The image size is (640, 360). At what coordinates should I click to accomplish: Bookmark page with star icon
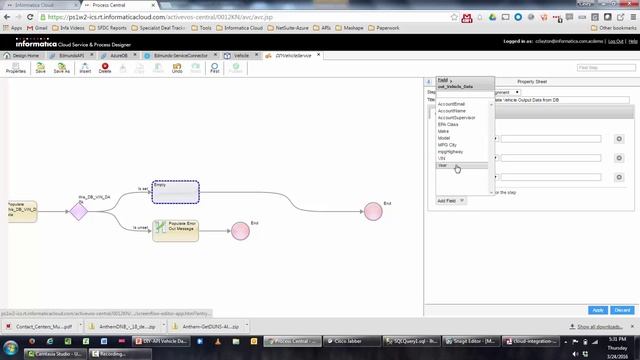454,17
